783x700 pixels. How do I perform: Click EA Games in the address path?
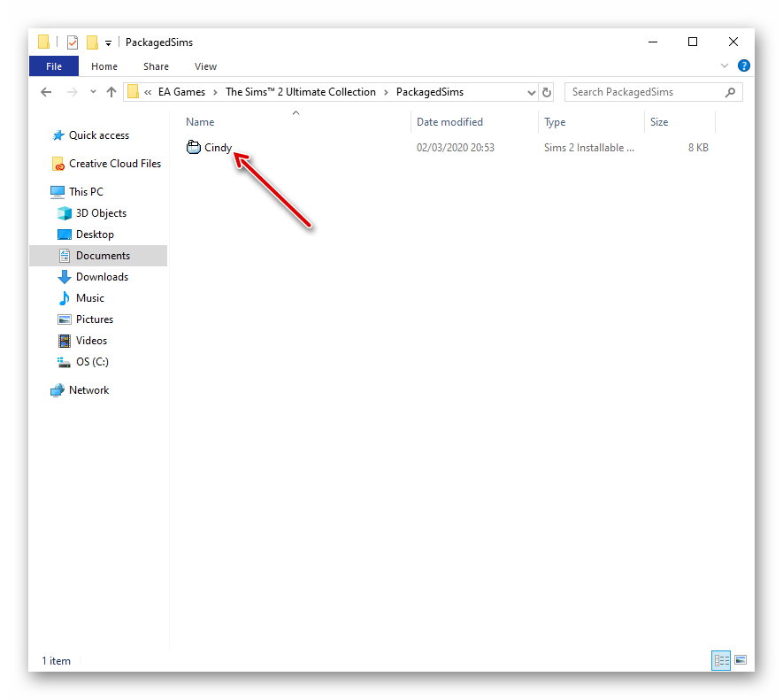pos(181,92)
